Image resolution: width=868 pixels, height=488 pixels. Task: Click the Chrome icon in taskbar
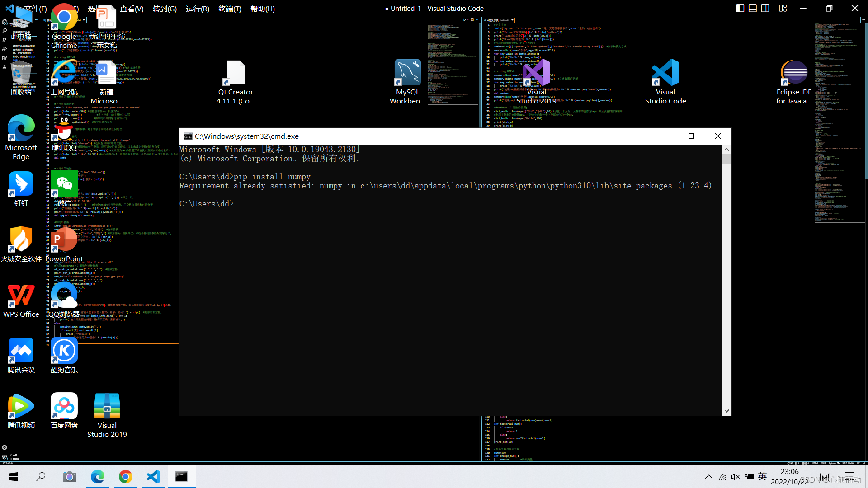[x=126, y=477]
